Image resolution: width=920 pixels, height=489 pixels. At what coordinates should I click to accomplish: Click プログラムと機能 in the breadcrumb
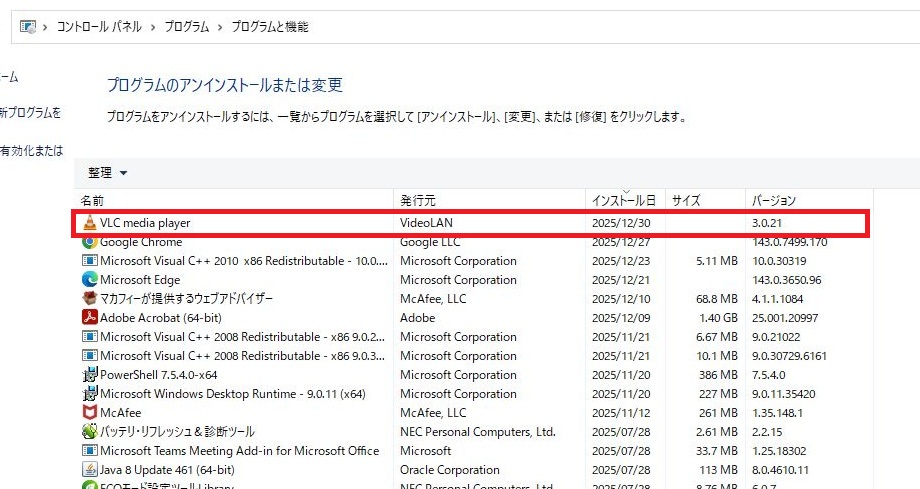[x=270, y=27]
